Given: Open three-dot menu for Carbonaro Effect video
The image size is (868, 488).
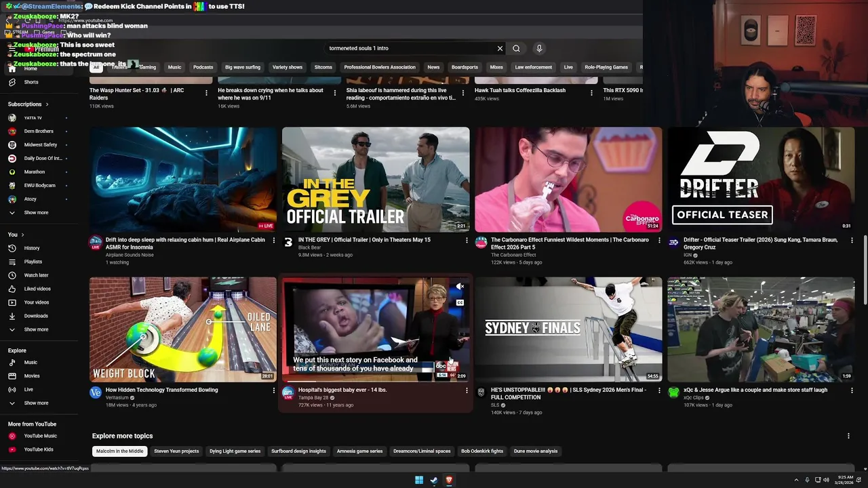Looking at the screenshot, I should [x=659, y=240].
